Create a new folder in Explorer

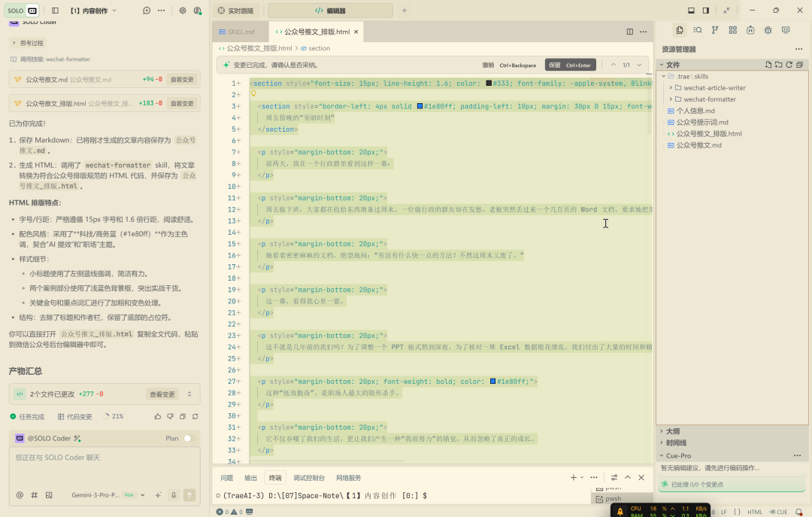click(779, 65)
